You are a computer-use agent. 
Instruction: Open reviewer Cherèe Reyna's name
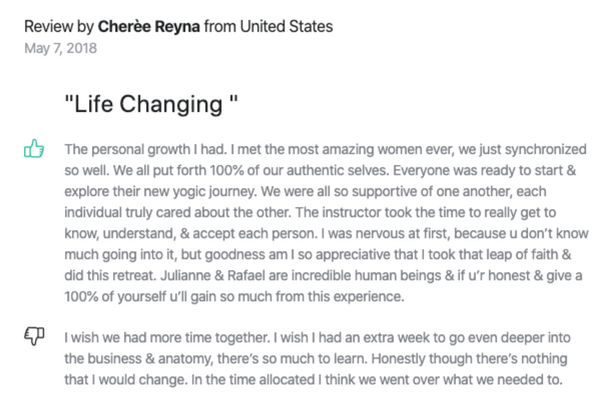(x=149, y=27)
